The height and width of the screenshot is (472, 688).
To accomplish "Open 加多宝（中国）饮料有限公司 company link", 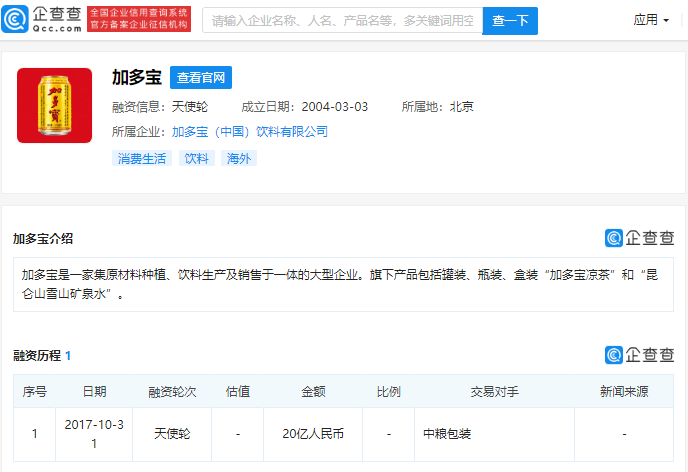I will 250,132.
